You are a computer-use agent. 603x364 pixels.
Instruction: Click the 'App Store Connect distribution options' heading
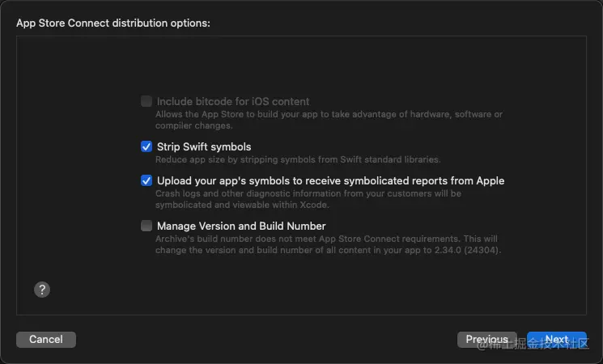coord(113,23)
